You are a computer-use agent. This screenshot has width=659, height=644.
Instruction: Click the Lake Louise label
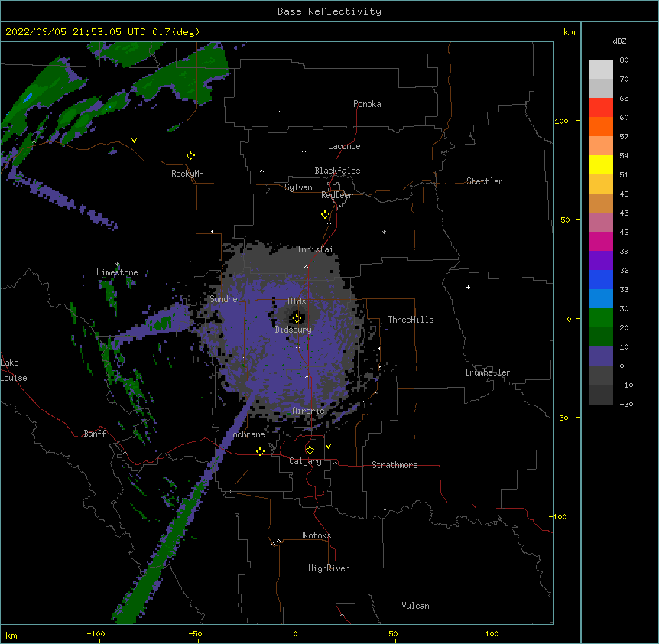14,370
